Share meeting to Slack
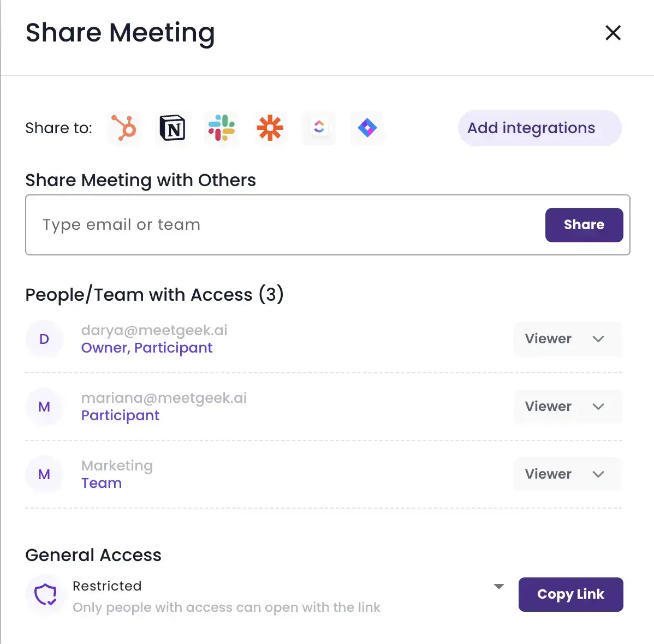The image size is (654, 644). tap(222, 128)
